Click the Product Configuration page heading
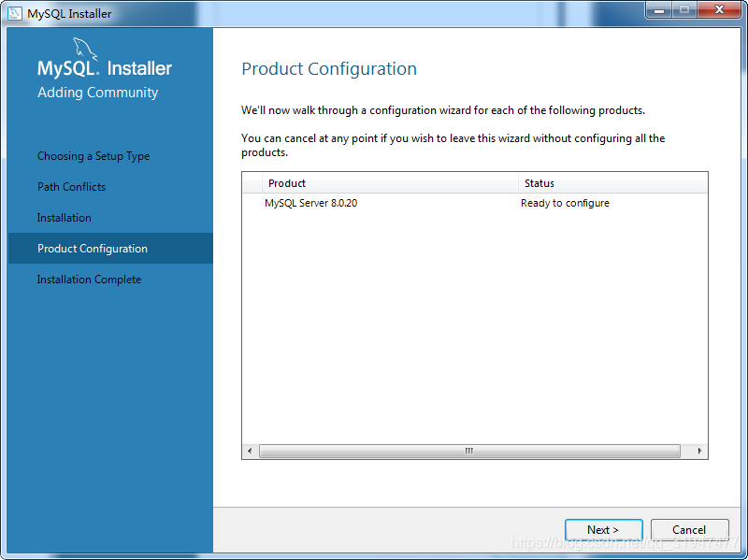748x560 pixels. [329, 69]
